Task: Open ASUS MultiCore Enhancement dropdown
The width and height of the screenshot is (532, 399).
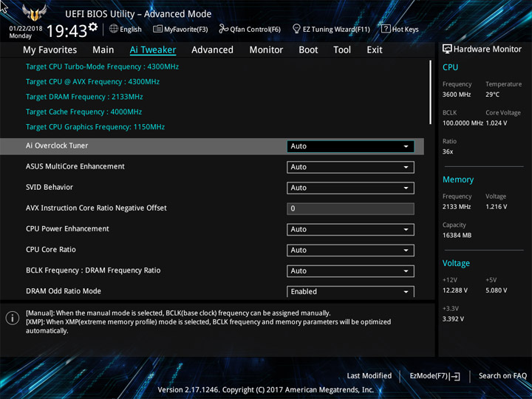Action: pyautogui.click(x=350, y=167)
